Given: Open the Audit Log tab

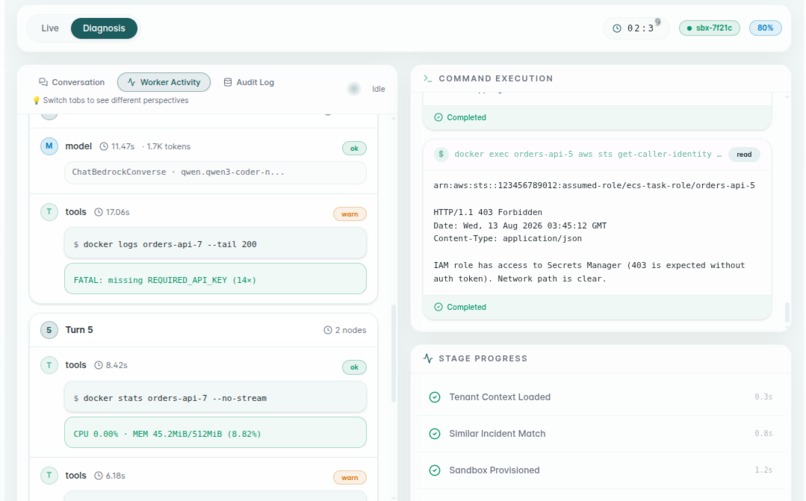Looking at the screenshot, I should (x=249, y=82).
